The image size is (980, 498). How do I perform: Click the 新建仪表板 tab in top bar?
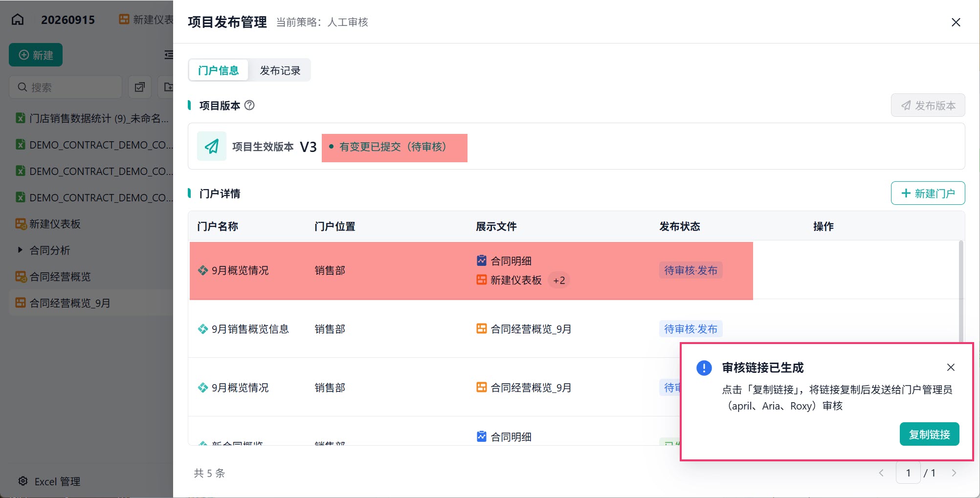[146, 20]
